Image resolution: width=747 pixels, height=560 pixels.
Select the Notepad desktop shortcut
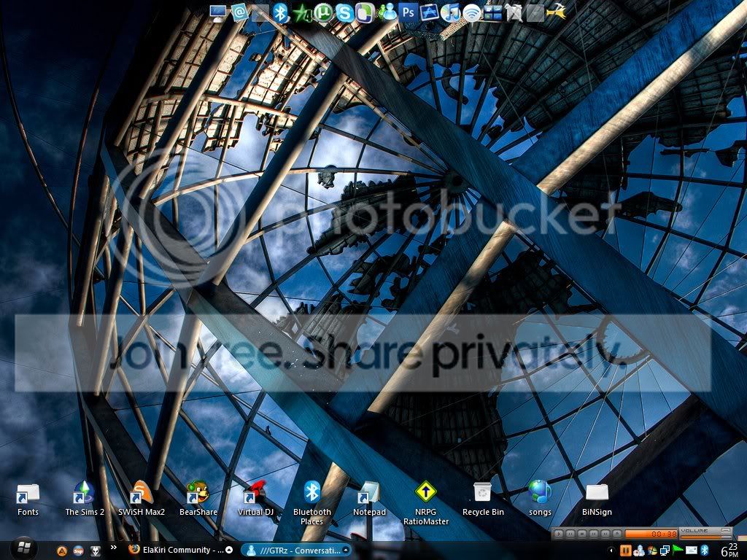point(369,499)
